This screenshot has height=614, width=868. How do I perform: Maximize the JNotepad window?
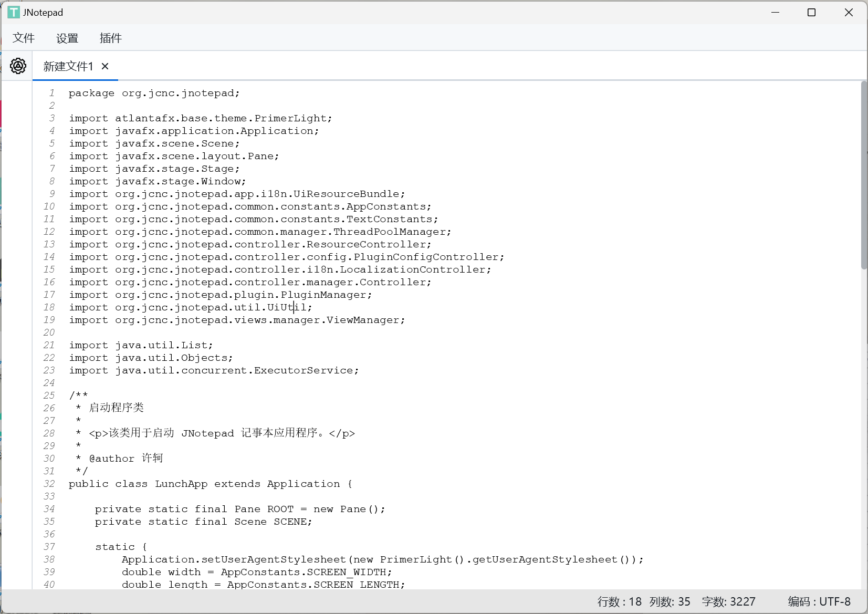pyautogui.click(x=811, y=12)
